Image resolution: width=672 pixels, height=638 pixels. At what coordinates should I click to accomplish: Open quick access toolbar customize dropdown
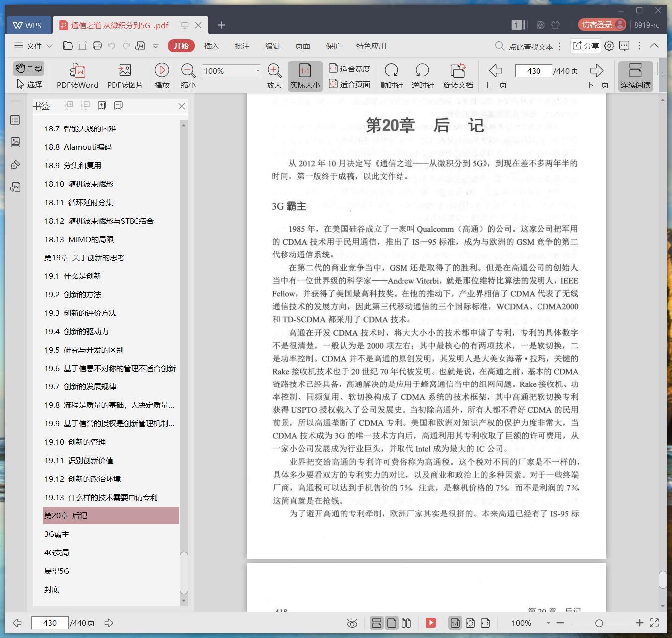[155, 46]
